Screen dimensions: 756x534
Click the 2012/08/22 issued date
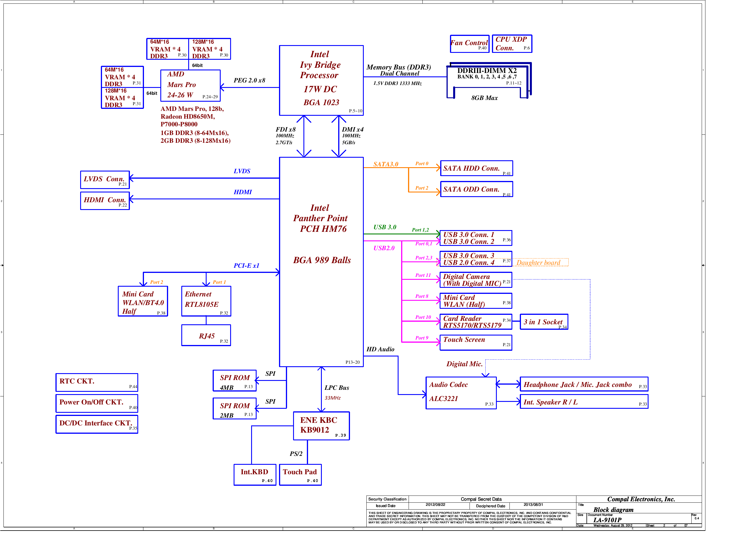[x=435, y=505]
